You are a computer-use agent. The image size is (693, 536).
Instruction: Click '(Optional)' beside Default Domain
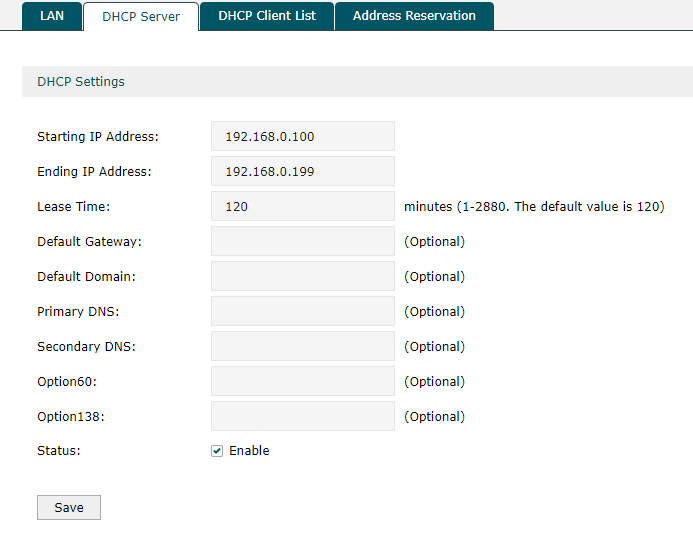click(434, 276)
